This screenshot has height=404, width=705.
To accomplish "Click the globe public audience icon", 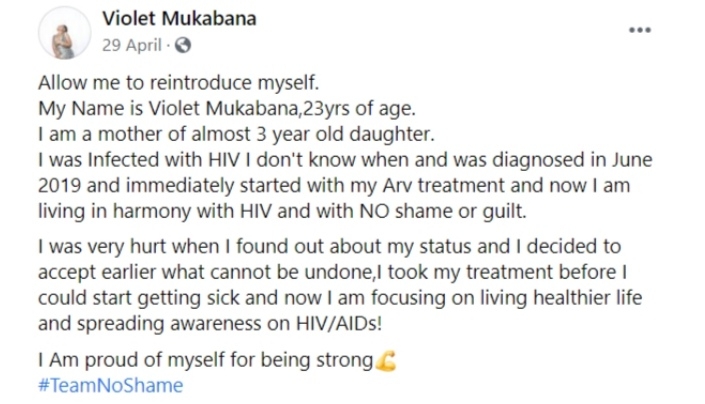I will click(182, 44).
